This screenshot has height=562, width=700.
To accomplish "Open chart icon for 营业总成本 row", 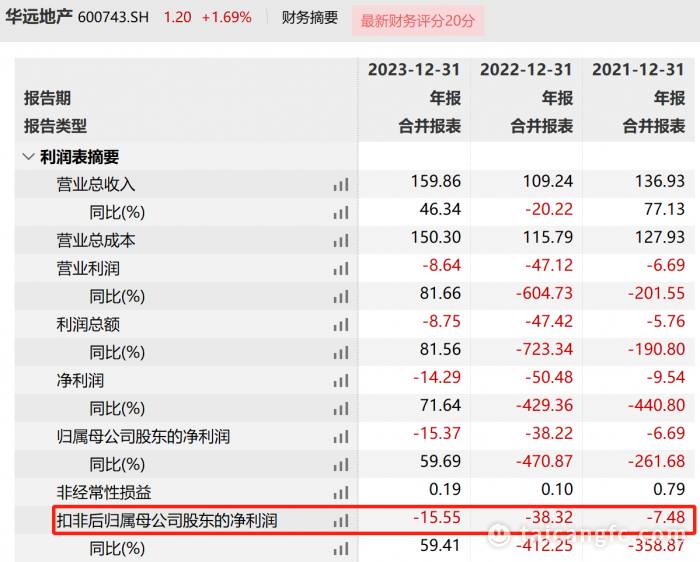I will click(x=341, y=241).
